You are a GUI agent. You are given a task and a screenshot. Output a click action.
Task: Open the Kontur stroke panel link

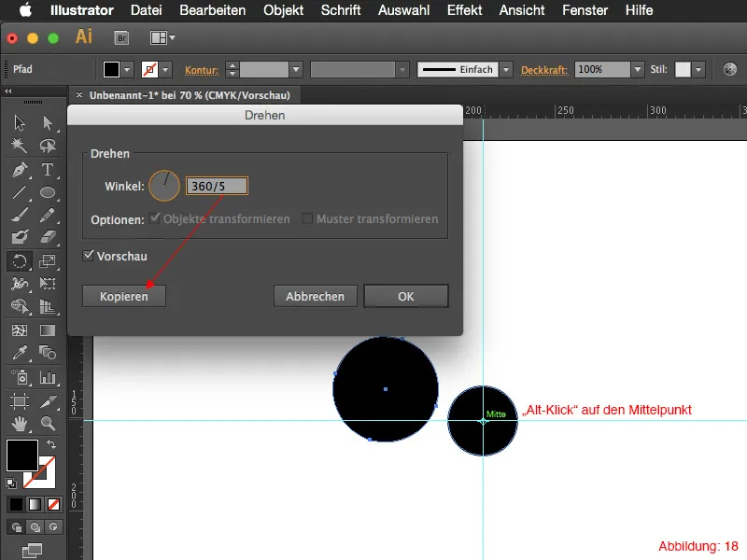[x=202, y=70]
